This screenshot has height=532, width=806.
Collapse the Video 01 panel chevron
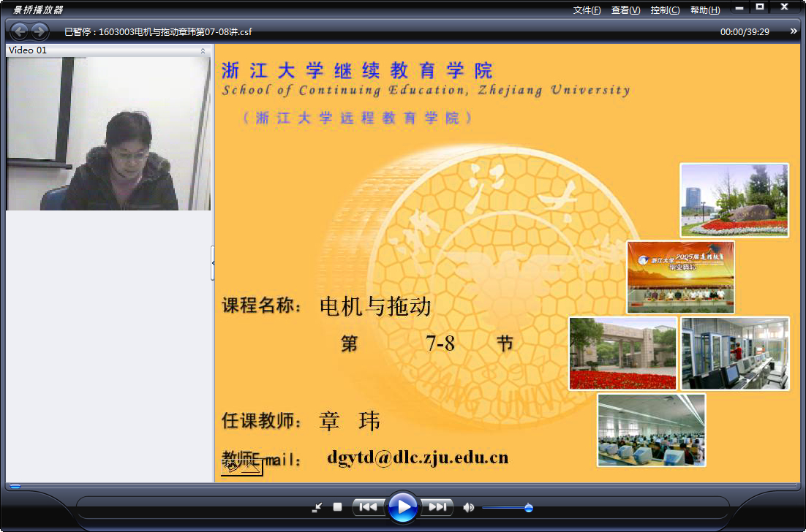tap(203, 50)
